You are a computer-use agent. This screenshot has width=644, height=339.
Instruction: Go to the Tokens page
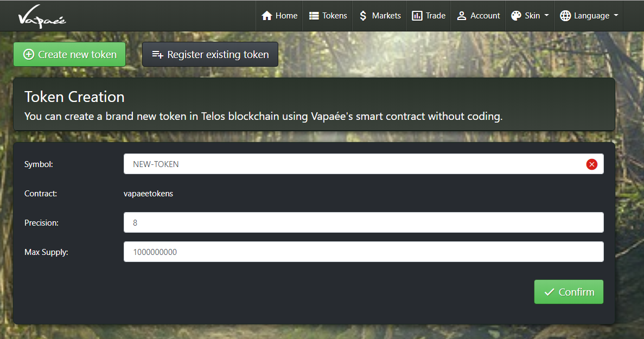tap(327, 16)
